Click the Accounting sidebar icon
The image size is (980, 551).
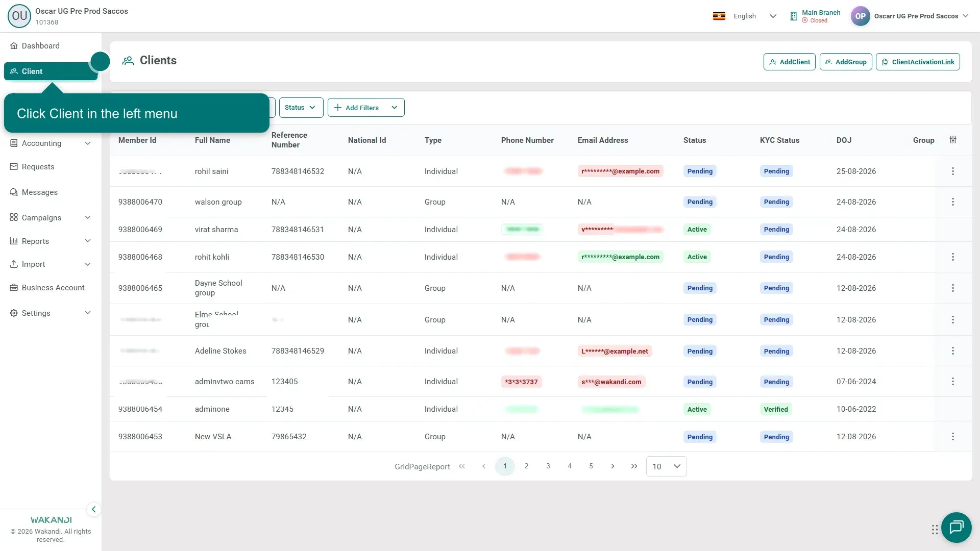tap(14, 143)
